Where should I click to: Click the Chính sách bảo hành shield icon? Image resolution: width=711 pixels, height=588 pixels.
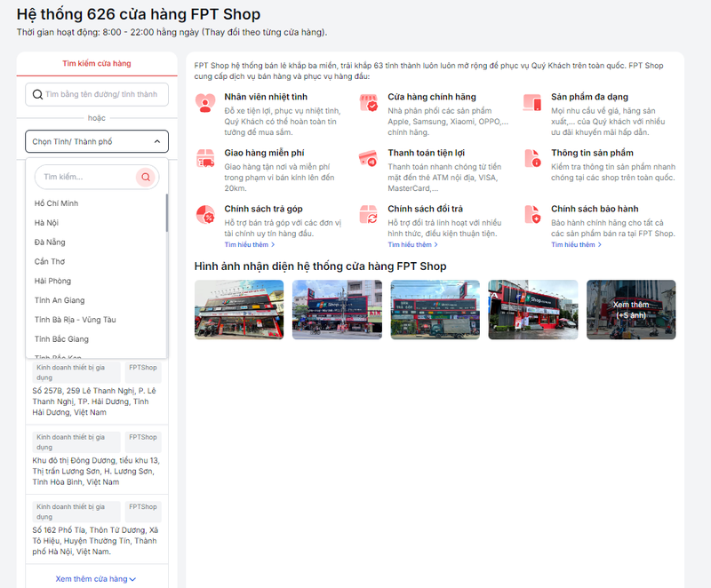(532, 215)
